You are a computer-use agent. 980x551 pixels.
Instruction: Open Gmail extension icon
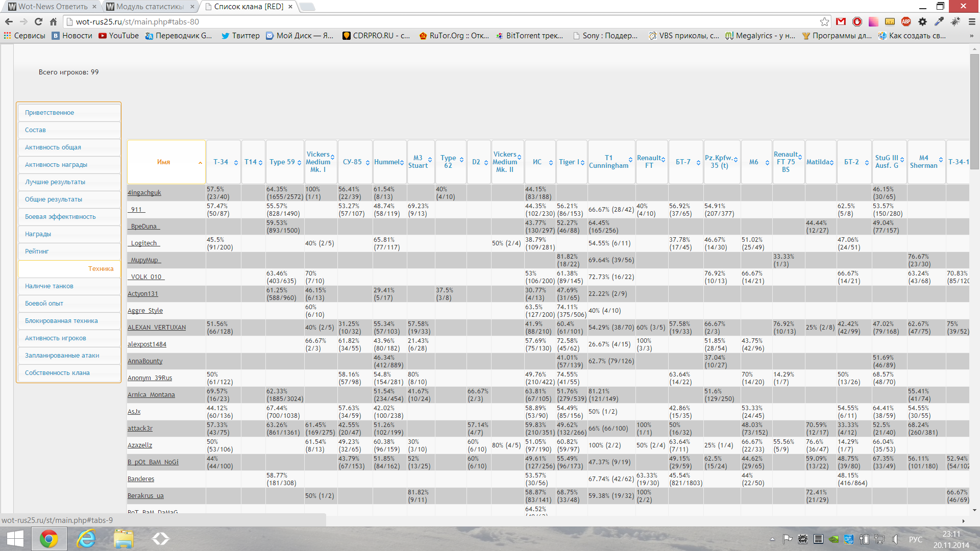[x=841, y=21]
